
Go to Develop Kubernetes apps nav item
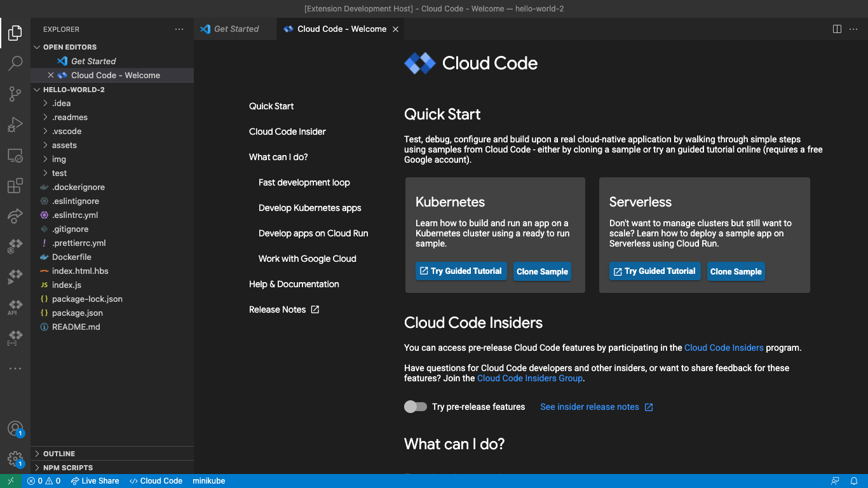point(310,208)
